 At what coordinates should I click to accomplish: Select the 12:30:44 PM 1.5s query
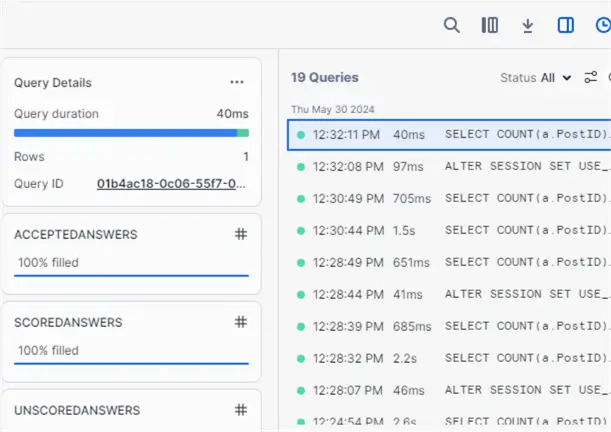tap(449, 231)
